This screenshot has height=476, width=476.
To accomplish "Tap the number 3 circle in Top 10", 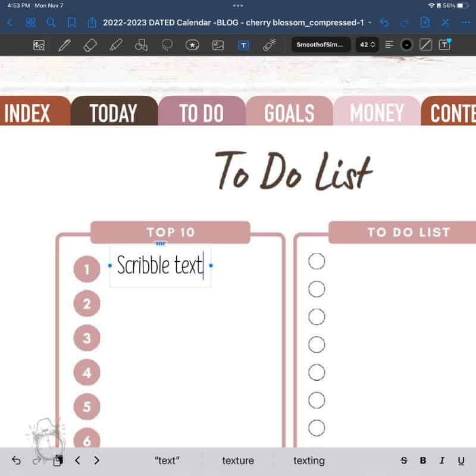I will coord(87,338).
